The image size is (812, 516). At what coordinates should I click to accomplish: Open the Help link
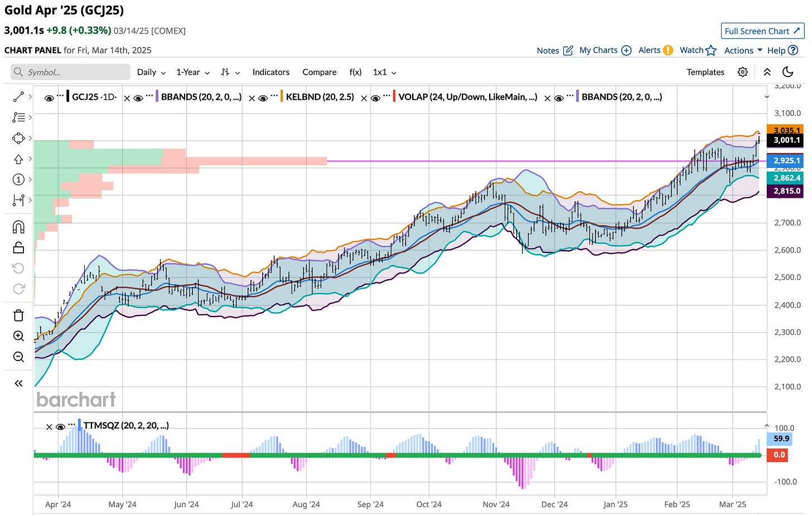tap(776, 50)
